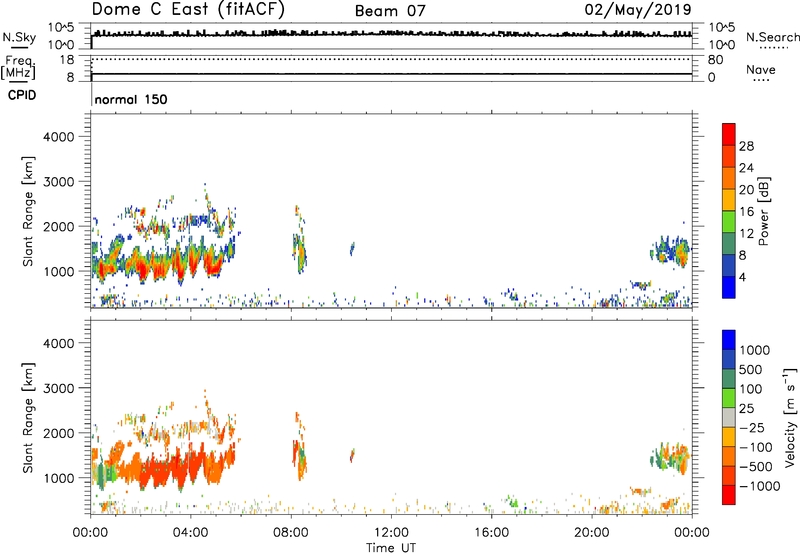Click the "Dome C East (fitACF)" title
Screen dimensions: 800x554
coord(188,9)
